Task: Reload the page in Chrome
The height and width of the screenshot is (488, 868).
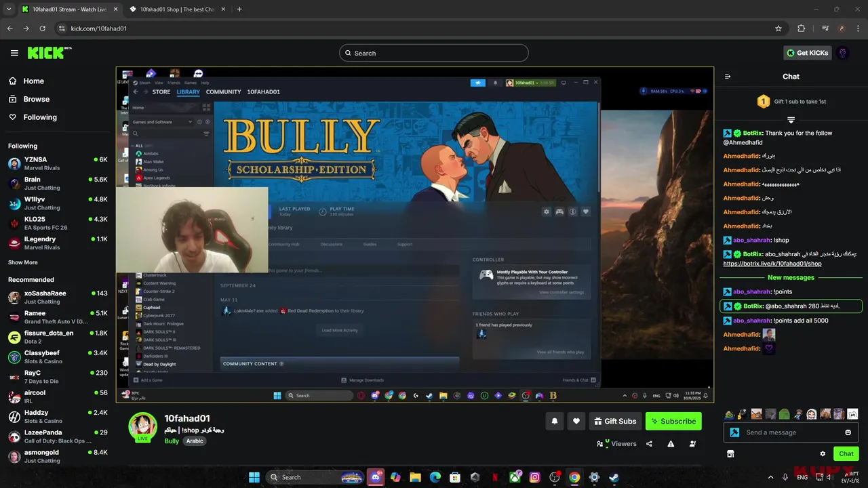Action: click(x=42, y=28)
